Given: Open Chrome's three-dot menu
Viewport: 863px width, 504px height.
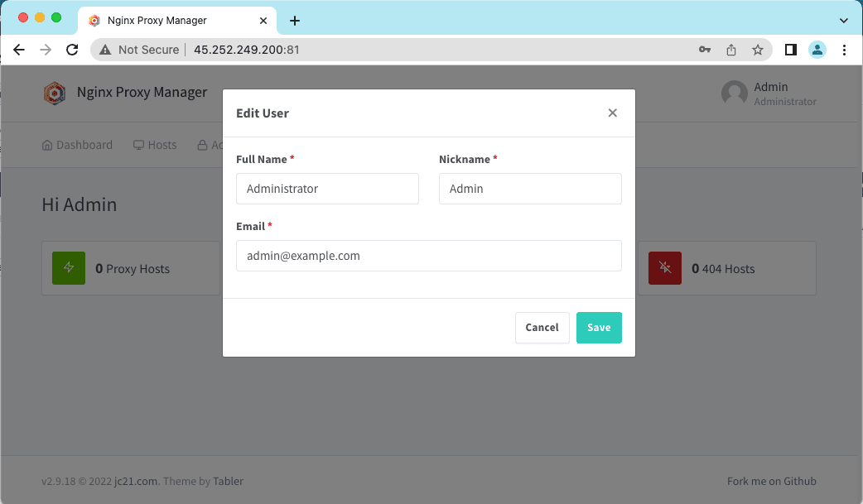Looking at the screenshot, I should tap(844, 50).
